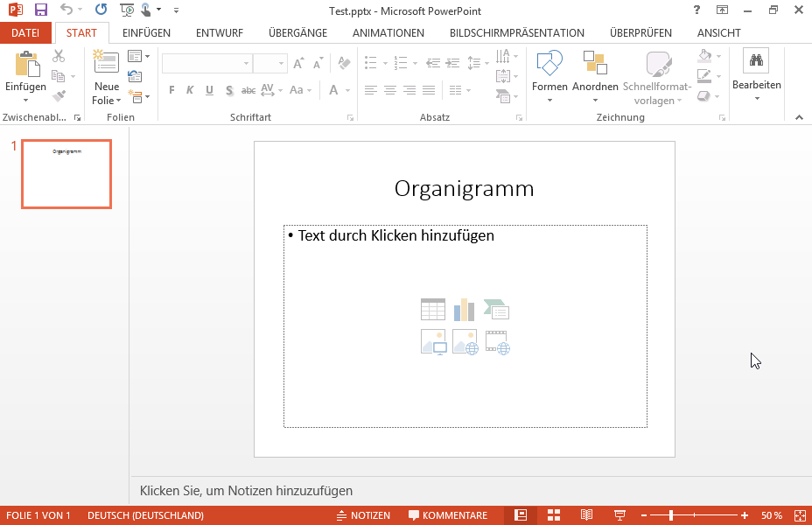Image resolution: width=812 pixels, height=525 pixels.
Task: Click the Save icon in quick access toolbar
Action: point(40,10)
